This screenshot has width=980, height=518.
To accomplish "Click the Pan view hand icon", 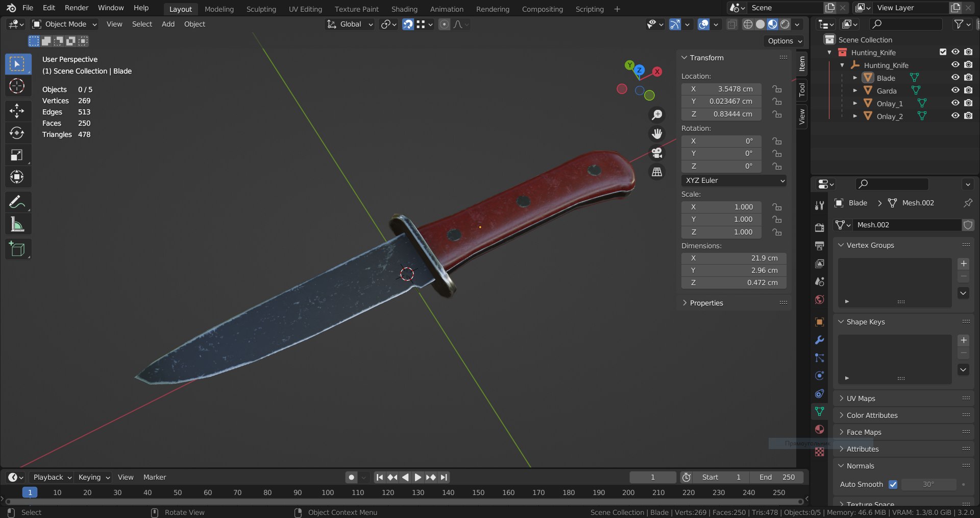I will 657,134.
